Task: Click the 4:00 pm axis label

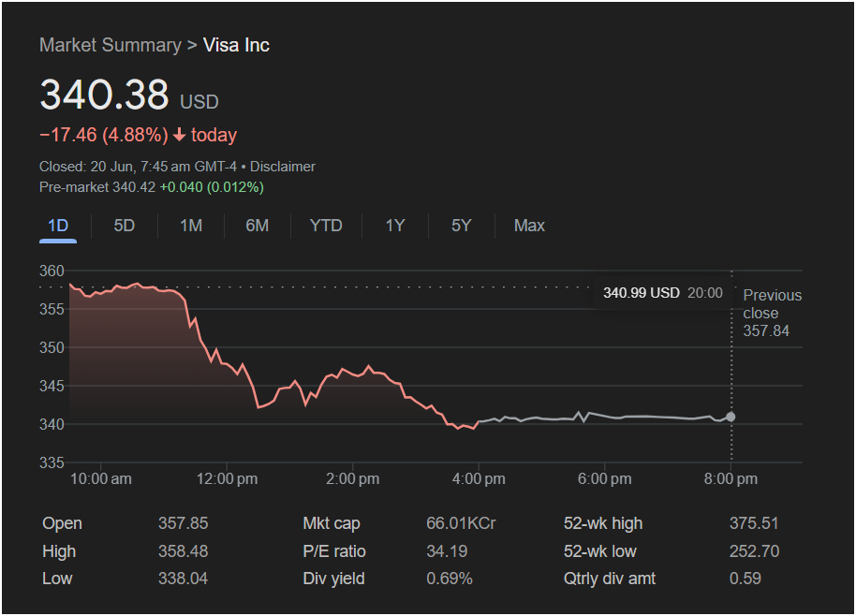Action: (479, 479)
